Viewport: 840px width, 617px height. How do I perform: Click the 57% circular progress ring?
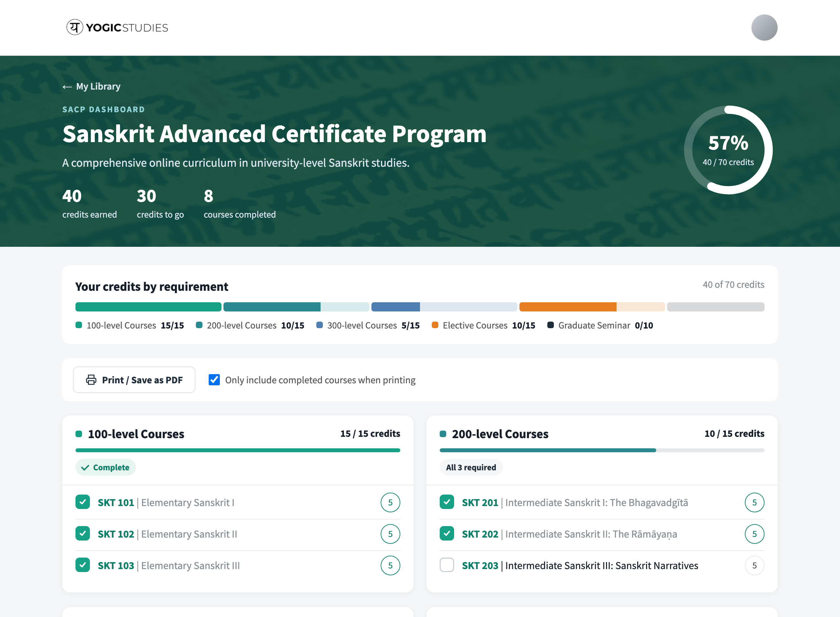pos(728,150)
